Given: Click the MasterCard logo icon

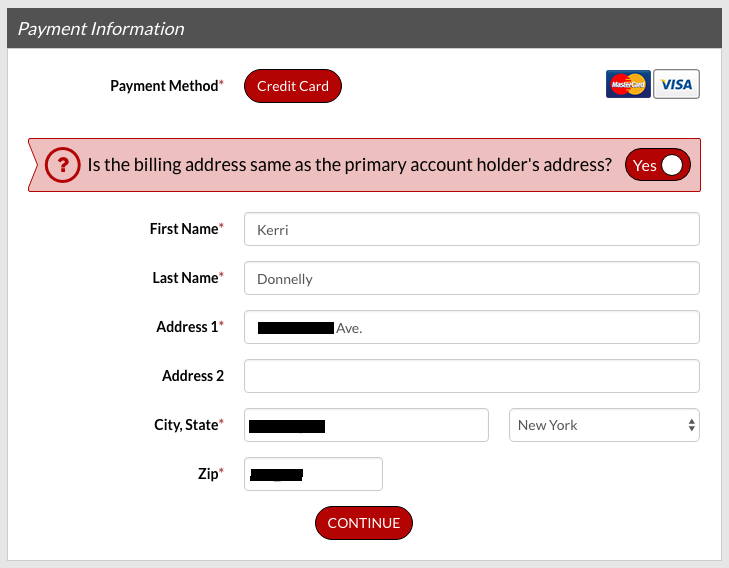Looking at the screenshot, I should point(628,84).
